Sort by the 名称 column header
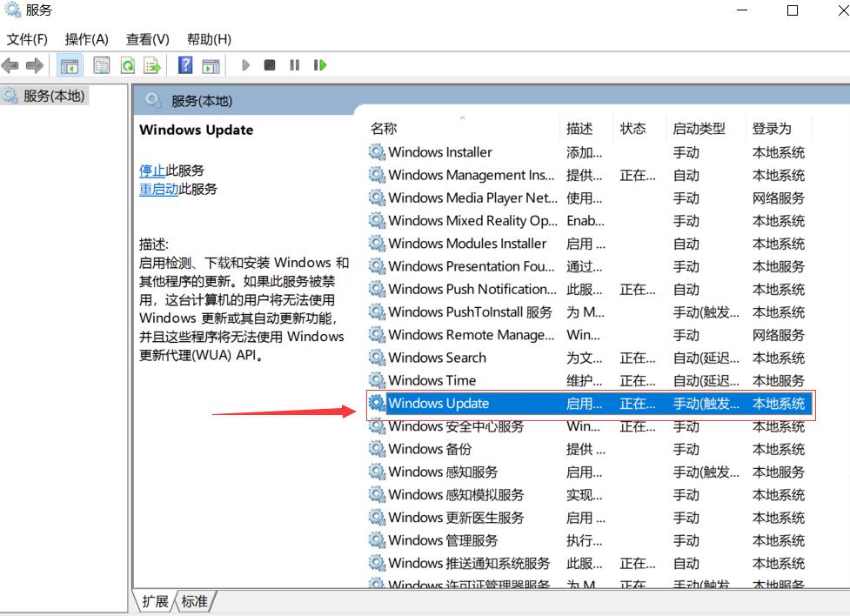Image resolution: width=850 pixels, height=616 pixels. tap(384, 129)
